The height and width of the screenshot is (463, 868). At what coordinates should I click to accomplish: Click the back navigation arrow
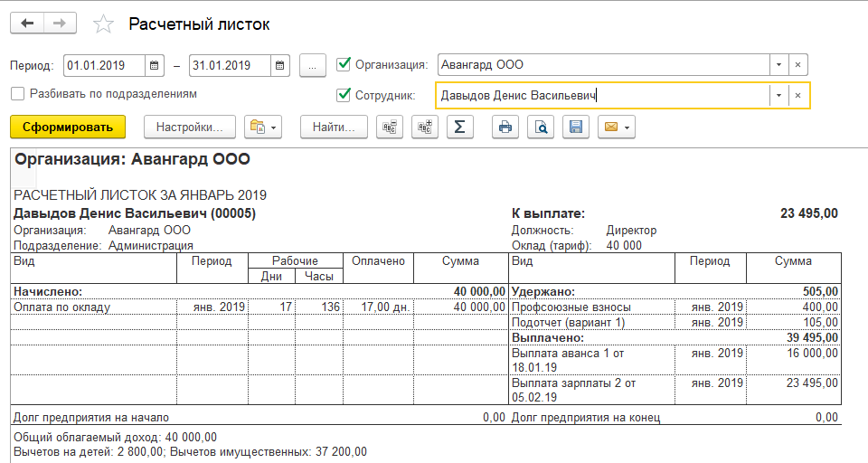pyautogui.click(x=27, y=24)
